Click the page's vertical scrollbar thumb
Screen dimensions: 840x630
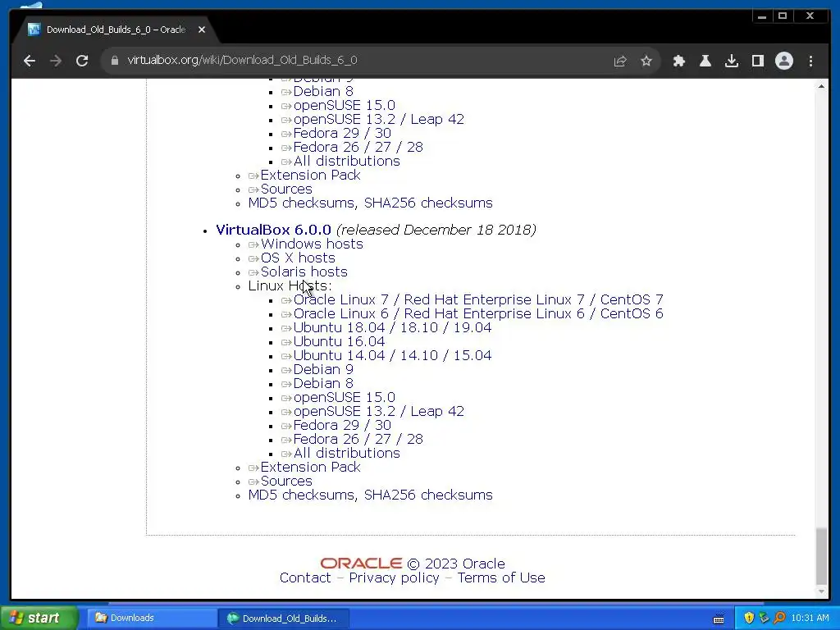pos(821,555)
